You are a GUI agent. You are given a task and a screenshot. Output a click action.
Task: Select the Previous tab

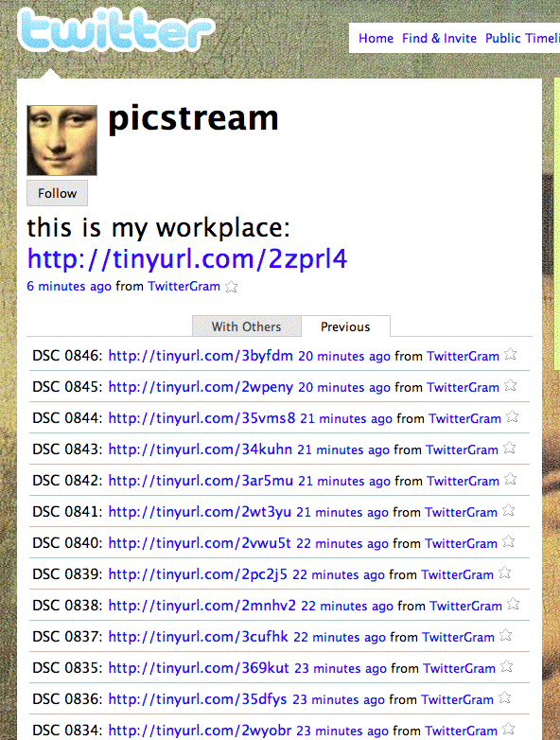[x=345, y=326]
